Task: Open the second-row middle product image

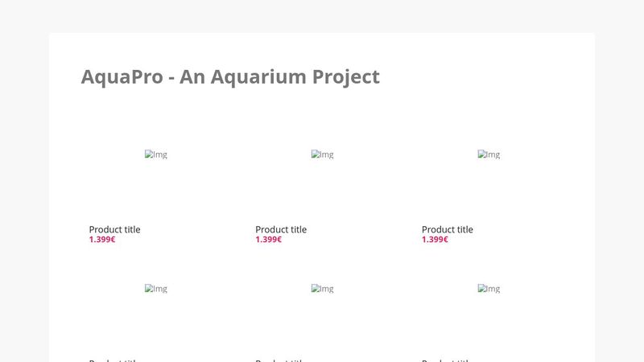Action: pyautogui.click(x=322, y=289)
